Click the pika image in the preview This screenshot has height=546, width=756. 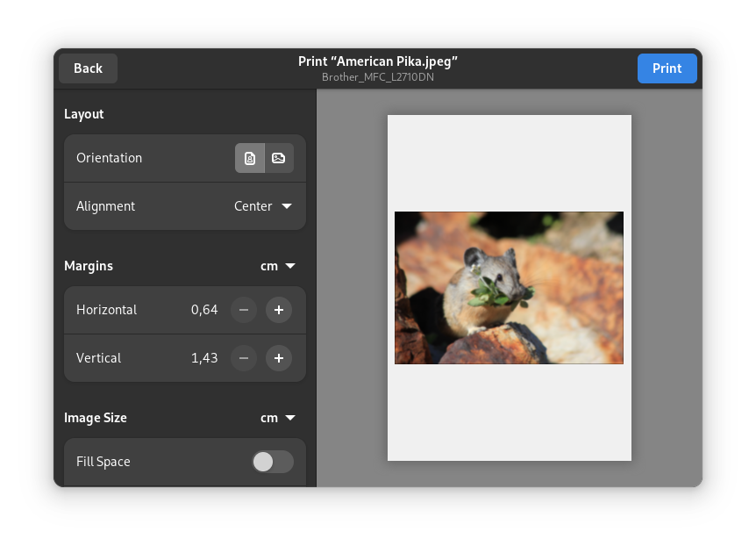tap(509, 288)
